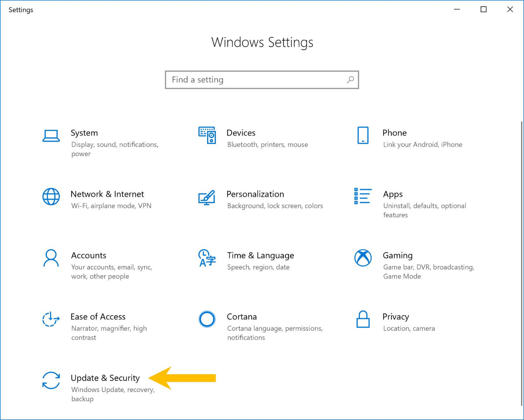Click the Update & Security refresh icon
This screenshot has width=524, height=420.
[51, 380]
